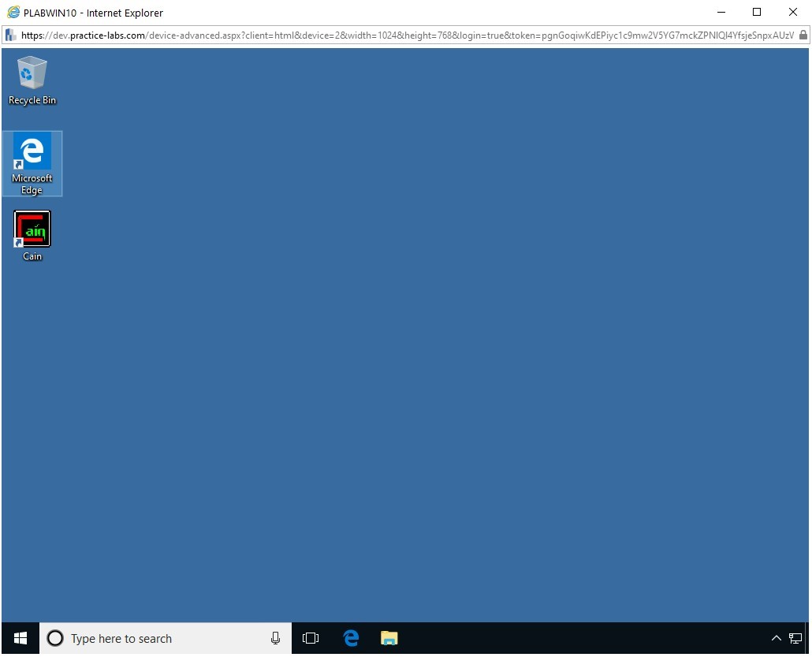Screen dimensions: 812x657
Task: Maximize the Internet Explorer window
Action: click(x=756, y=12)
